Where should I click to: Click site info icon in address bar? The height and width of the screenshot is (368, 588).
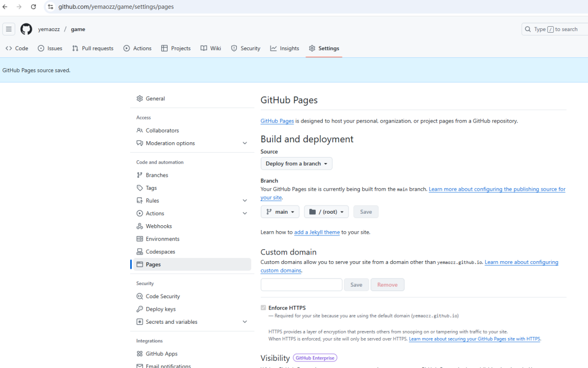[51, 7]
